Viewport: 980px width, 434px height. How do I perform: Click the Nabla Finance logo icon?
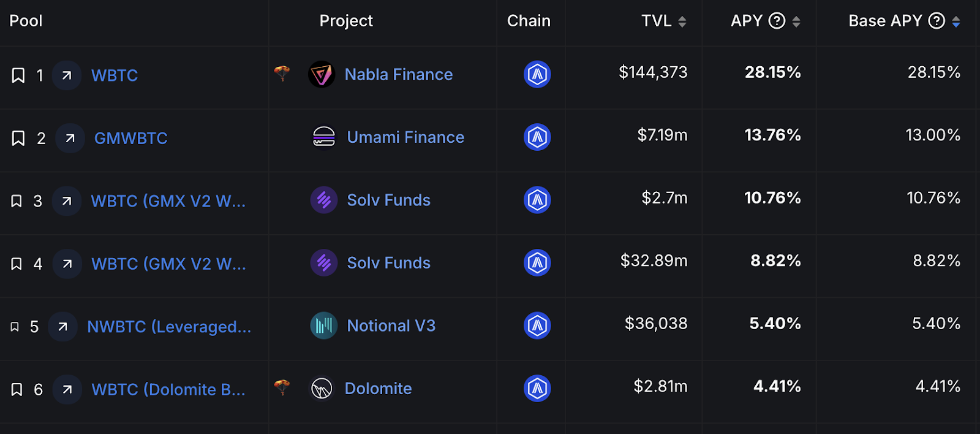(322, 75)
